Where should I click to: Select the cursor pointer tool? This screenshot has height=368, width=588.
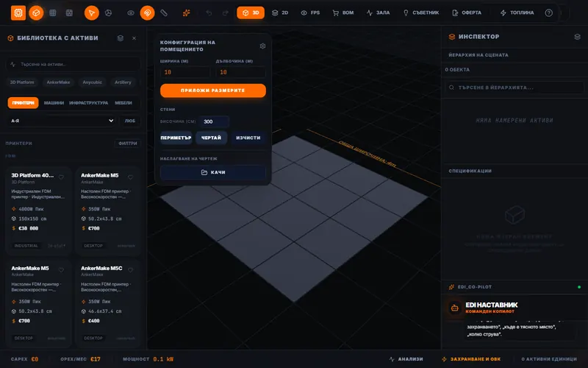[x=91, y=13]
